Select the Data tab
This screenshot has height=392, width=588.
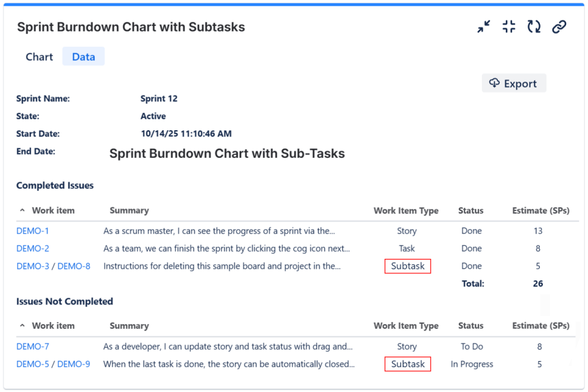83,57
